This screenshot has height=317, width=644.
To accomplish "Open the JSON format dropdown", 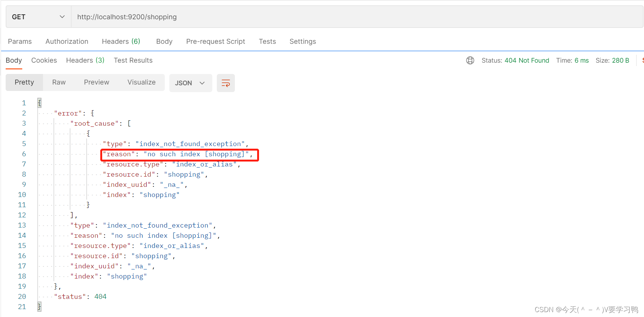I will (191, 83).
